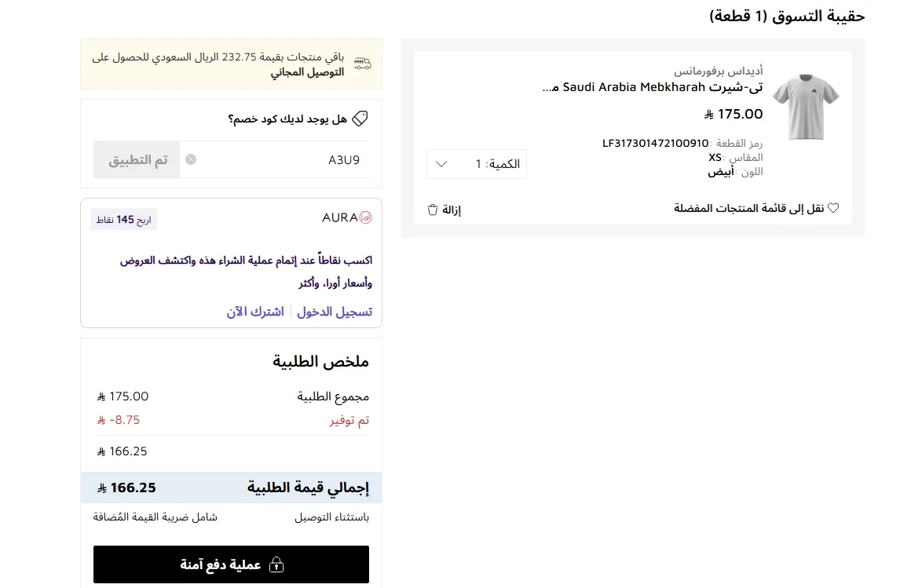Click the subtotal amount 175.00 in summary

[123, 396]
